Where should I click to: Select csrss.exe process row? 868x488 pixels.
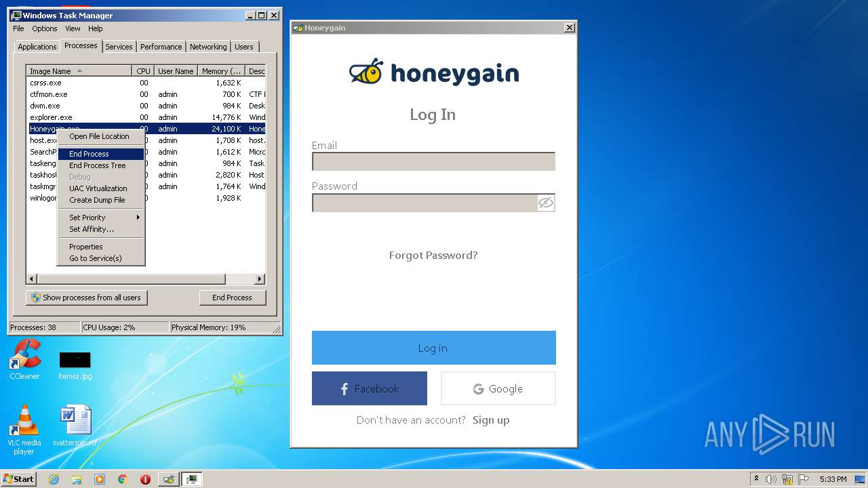point(146,83)
